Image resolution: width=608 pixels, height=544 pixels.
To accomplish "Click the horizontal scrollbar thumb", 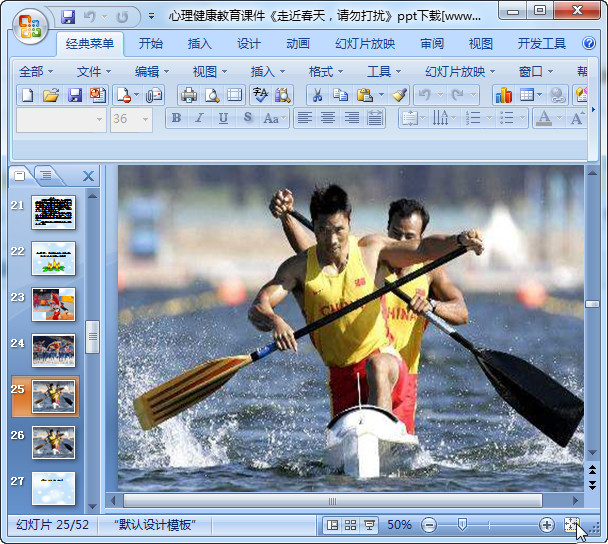I will tap(332, 501).
